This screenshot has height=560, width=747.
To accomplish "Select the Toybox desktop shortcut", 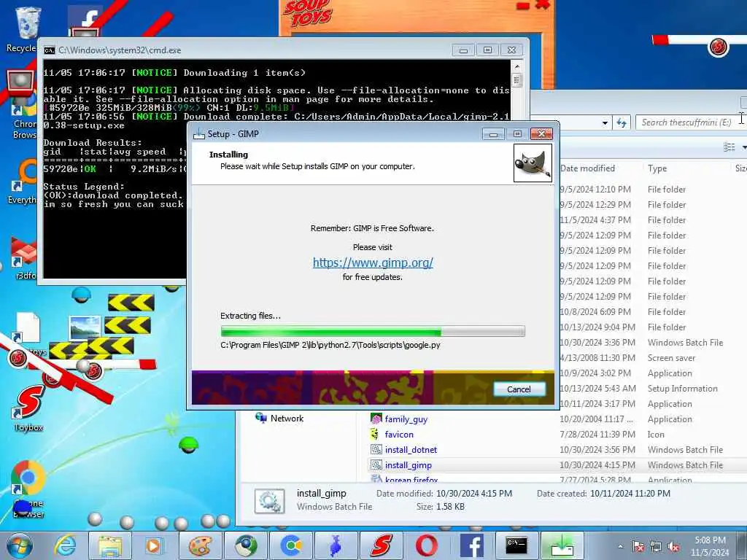I will [x=28, y=410].
